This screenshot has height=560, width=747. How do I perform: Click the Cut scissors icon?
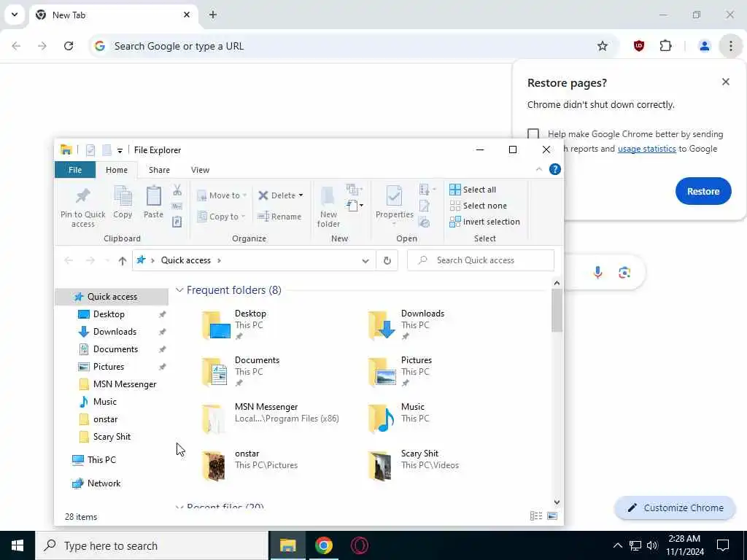click(x=177, y=190)
